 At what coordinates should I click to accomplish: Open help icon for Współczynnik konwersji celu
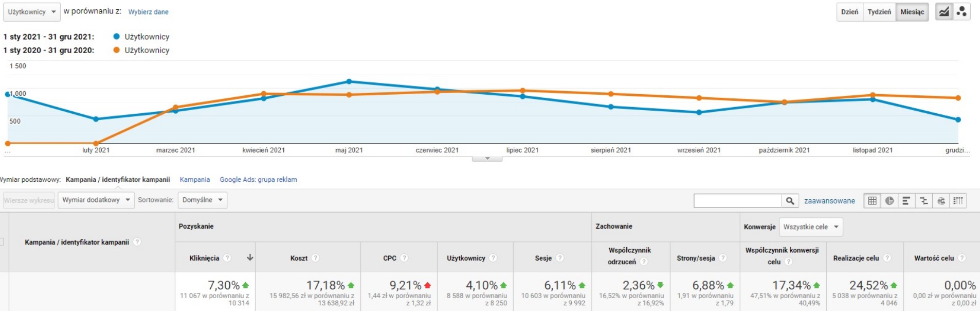(789, 262)
